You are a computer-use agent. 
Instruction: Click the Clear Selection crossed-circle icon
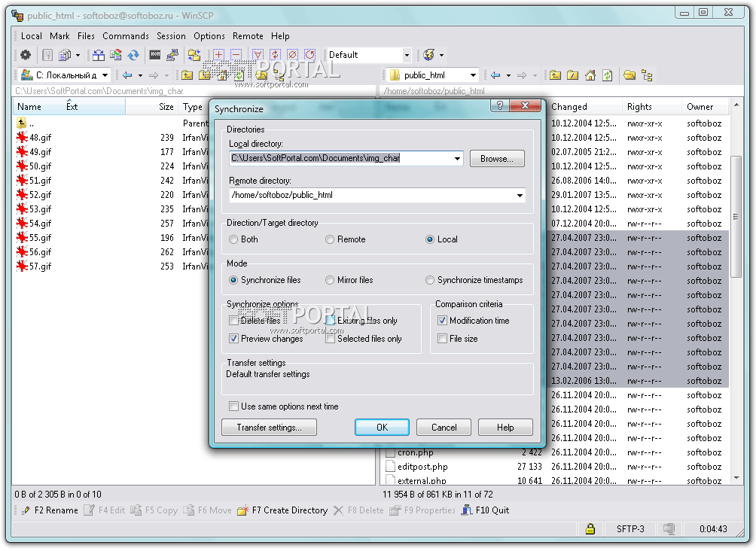click(x=292, y=54)
